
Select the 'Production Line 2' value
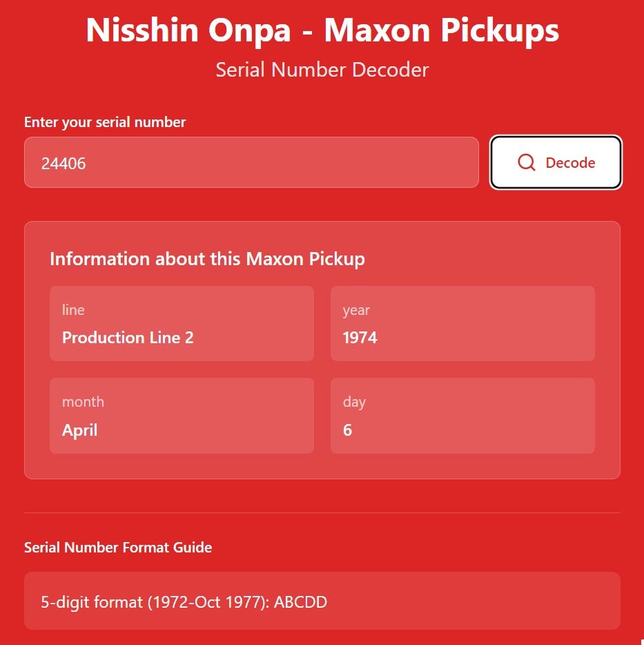(x=128, y=338)
